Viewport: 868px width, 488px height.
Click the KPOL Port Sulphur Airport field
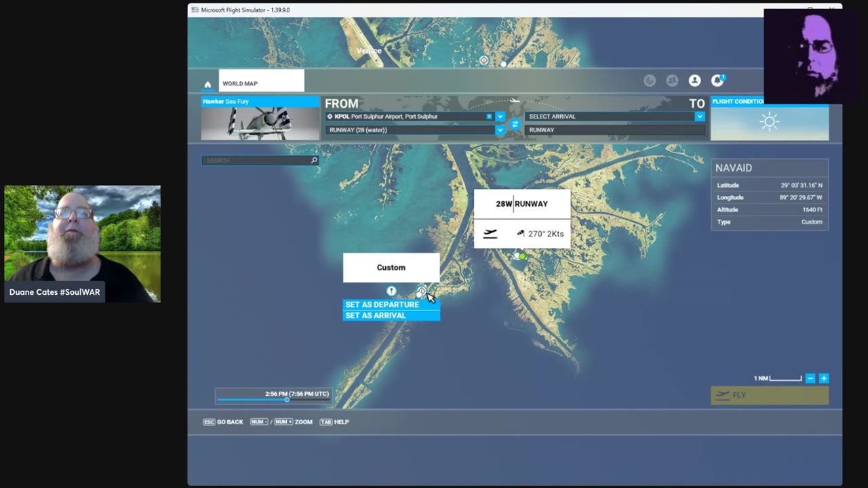pyautogui.click(x=406, y=117)
